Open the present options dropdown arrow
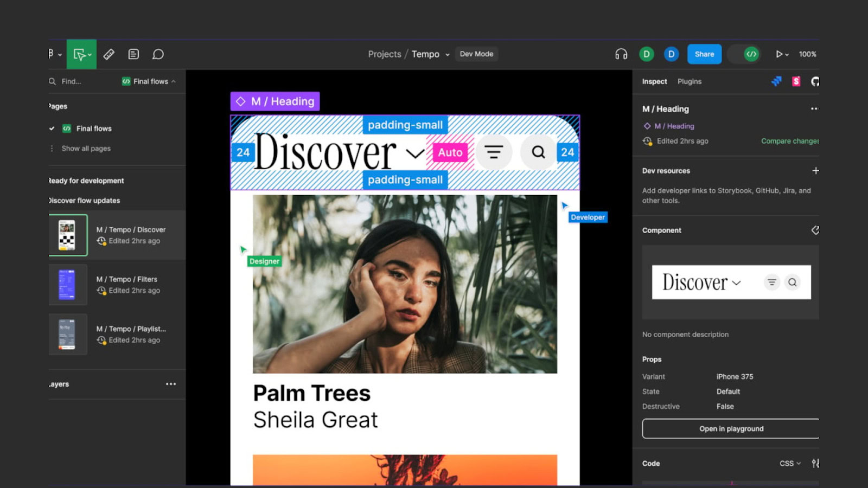The height and width of the screenshot is (488, 868). [x=787, y=55]
